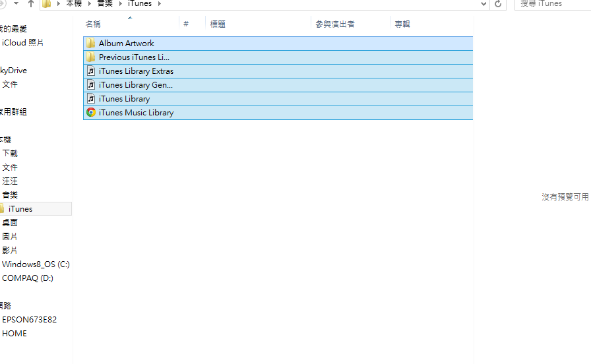Screen dimensions: 591x364
Task: Click the iTunes Library Extras file icon
Action: (91, 71)
